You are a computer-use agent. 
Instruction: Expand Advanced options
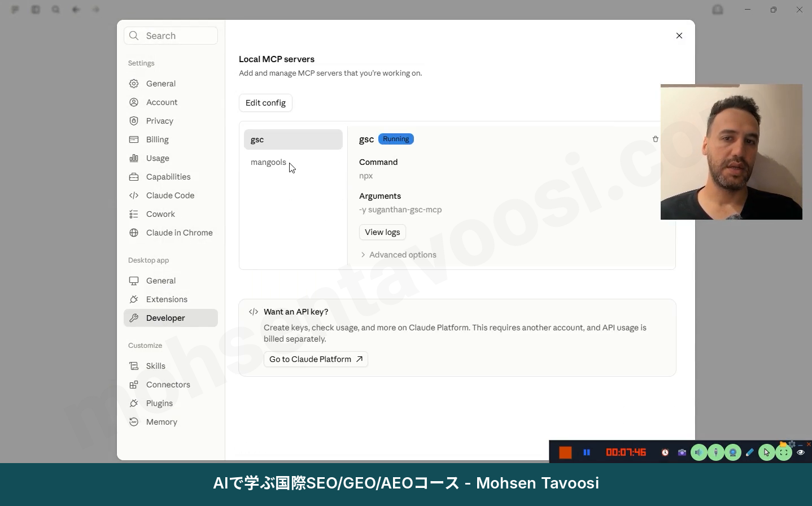coord(398,255)
